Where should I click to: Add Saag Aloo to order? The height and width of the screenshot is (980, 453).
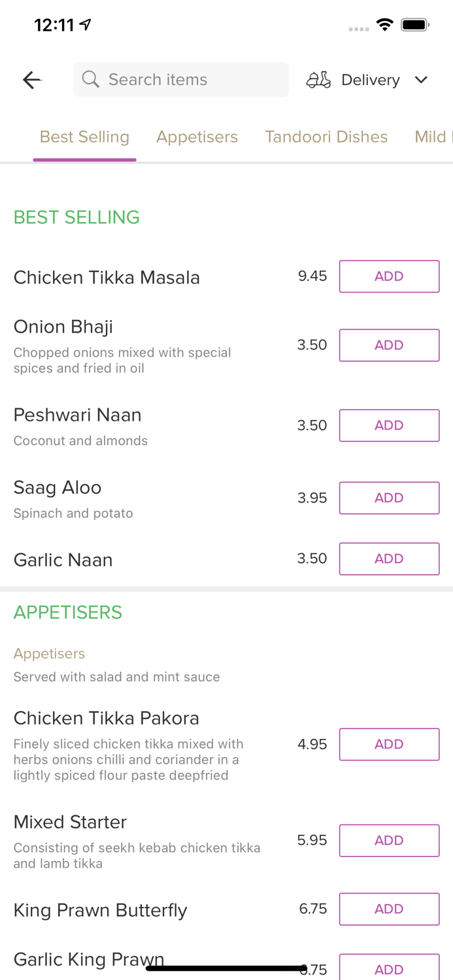tap(389, 498)
